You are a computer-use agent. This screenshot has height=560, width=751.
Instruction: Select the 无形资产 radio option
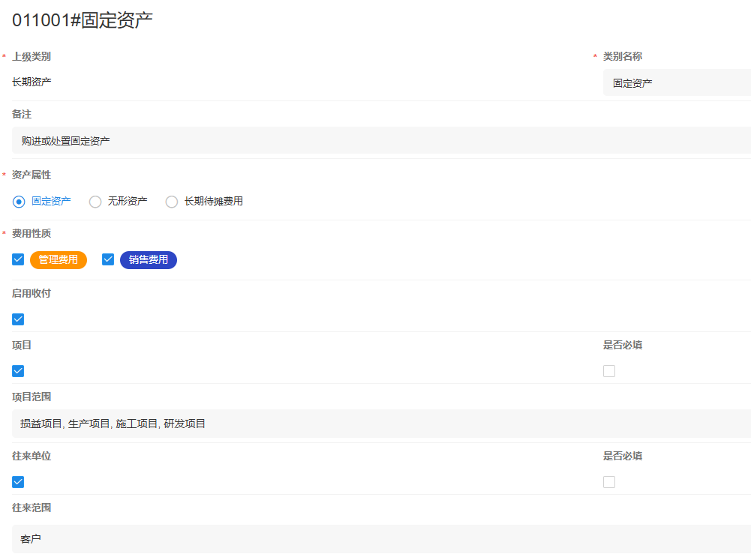95,202
